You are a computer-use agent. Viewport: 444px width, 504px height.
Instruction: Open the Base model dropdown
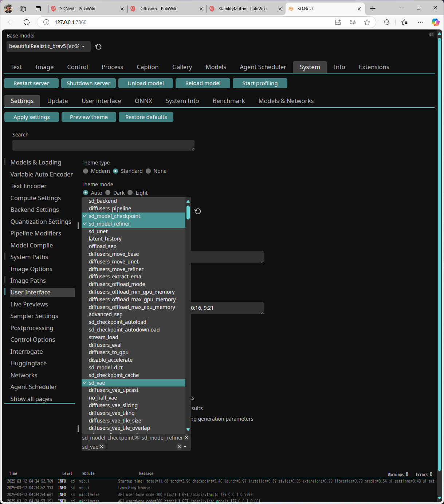click(x=48, y=46)
